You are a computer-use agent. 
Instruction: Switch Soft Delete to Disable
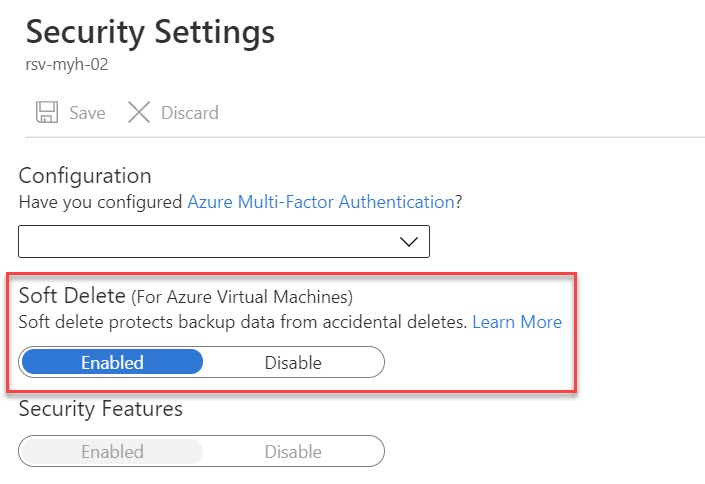point(293,362)
